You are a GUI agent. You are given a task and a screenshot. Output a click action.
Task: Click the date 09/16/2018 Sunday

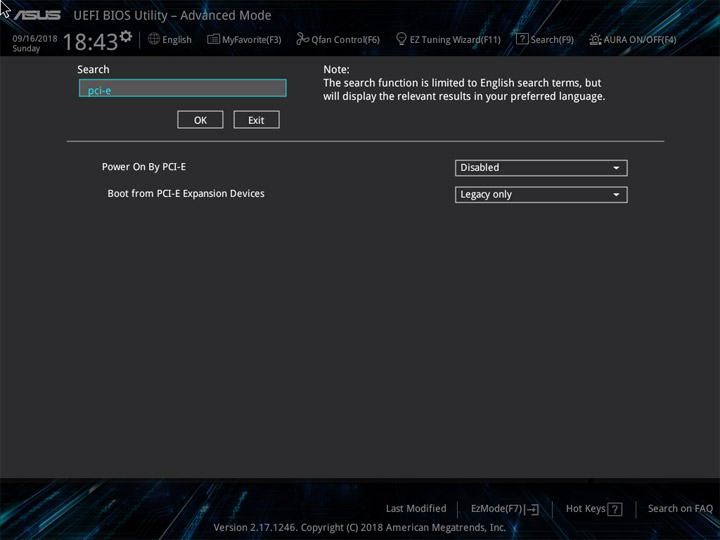35,43
